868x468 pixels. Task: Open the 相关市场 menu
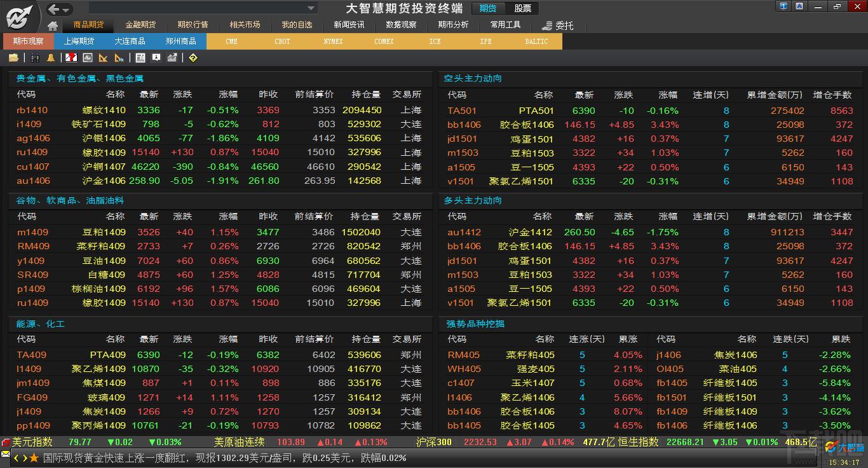245,25
